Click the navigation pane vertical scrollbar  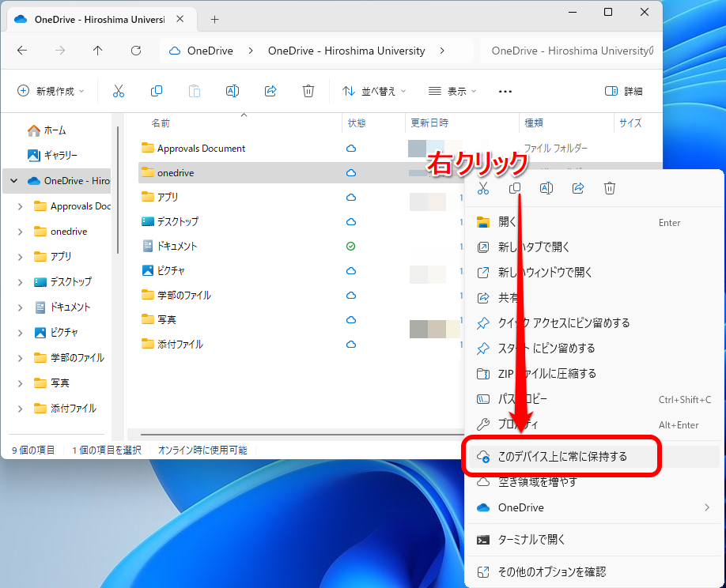118,190
